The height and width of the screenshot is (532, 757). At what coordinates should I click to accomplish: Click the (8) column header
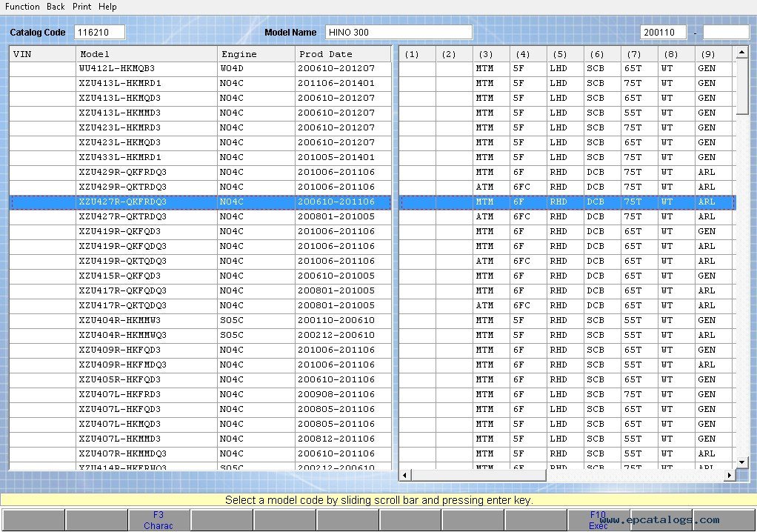point(676,54)
